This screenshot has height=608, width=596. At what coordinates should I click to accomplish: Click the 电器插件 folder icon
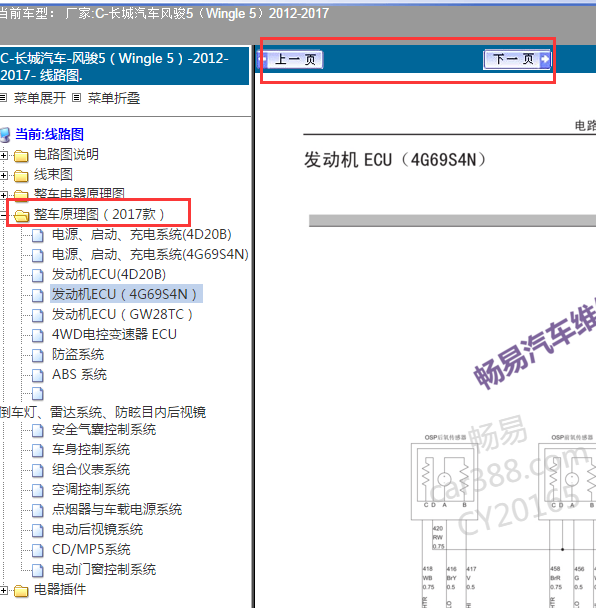pos(21,591)
